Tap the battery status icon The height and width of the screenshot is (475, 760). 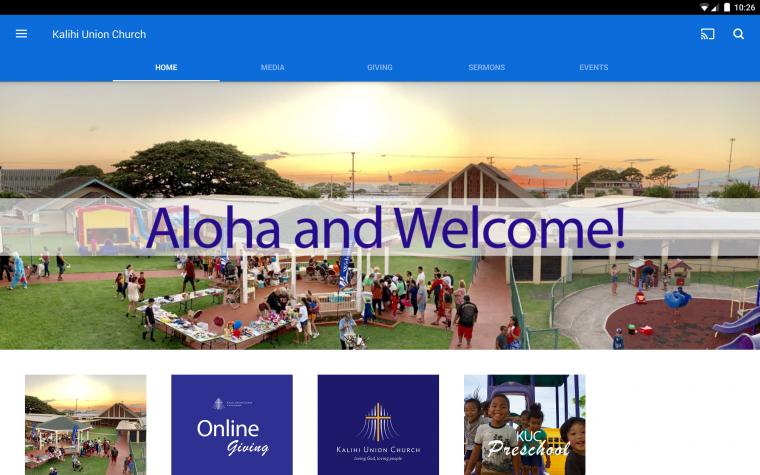(x=727, y=7)
